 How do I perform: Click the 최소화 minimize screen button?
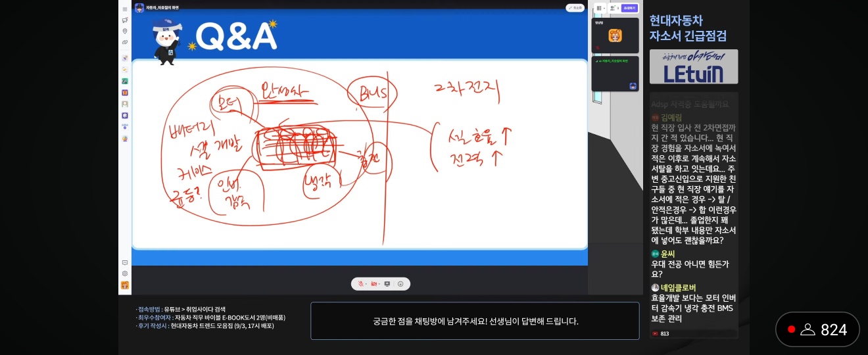(575, 8)
